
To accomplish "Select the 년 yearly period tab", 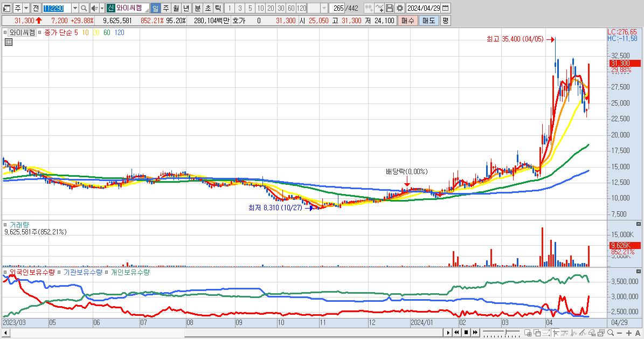I will coord(186,8).
